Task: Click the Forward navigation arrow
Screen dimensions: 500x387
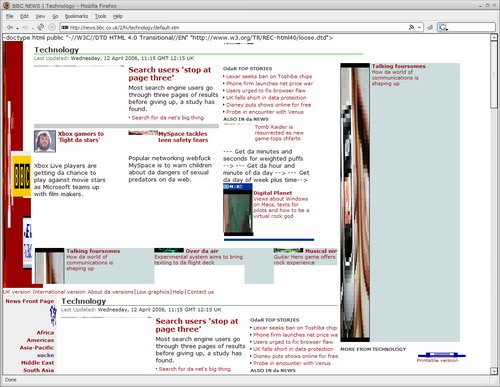Action: point(26,27)
